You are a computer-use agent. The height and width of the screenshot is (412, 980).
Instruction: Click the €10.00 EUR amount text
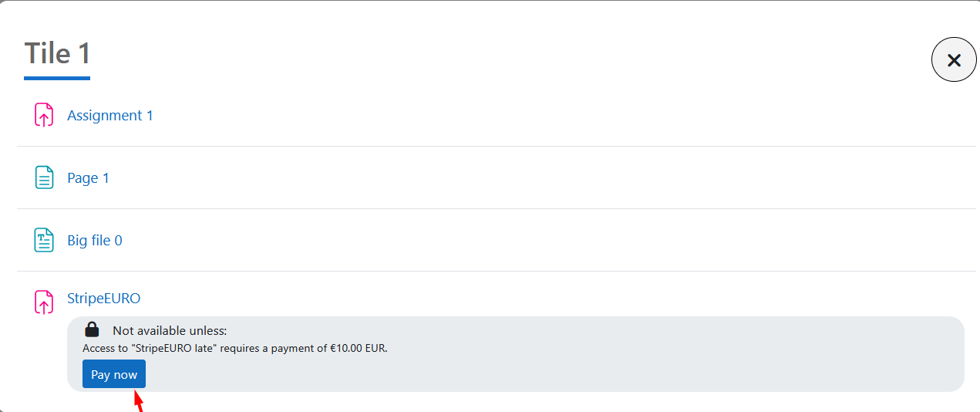358,348
